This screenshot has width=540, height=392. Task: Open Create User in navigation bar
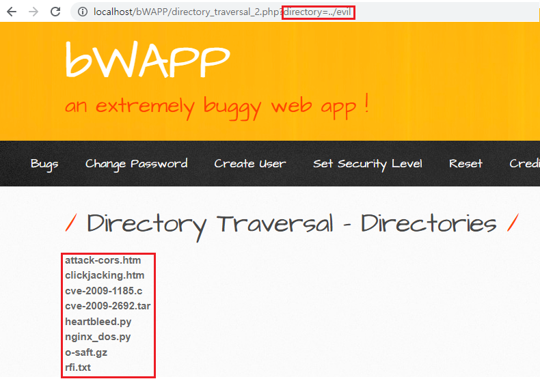pos(250,163)
